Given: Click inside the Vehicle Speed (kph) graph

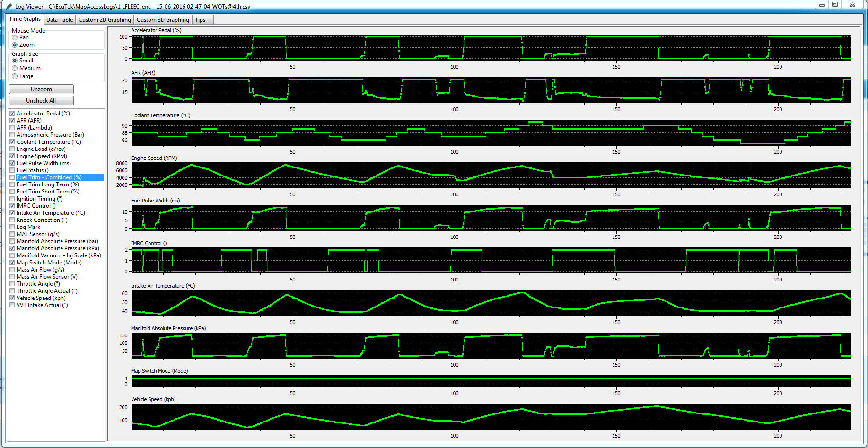Looking at the screenshot, I should 491,416.
